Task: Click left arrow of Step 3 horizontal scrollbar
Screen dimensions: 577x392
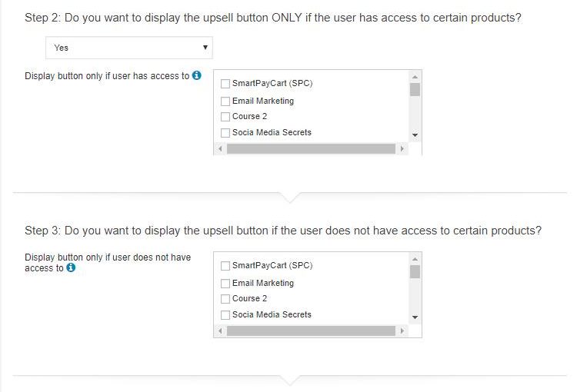Action: pos(219,331)
